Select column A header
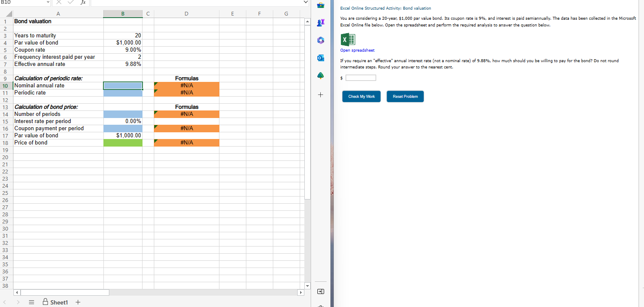 tap(58, 14)
